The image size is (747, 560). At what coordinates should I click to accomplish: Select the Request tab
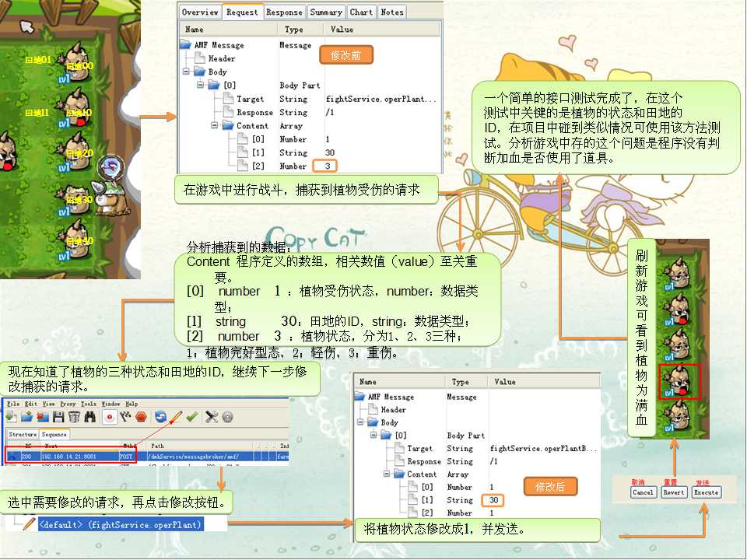pos(242,12)
